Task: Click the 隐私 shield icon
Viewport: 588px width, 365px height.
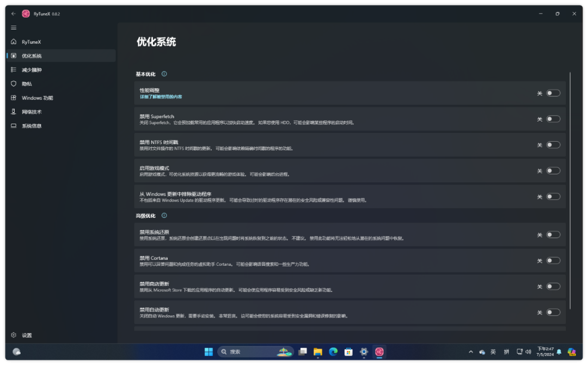Action: pos(14,84)
